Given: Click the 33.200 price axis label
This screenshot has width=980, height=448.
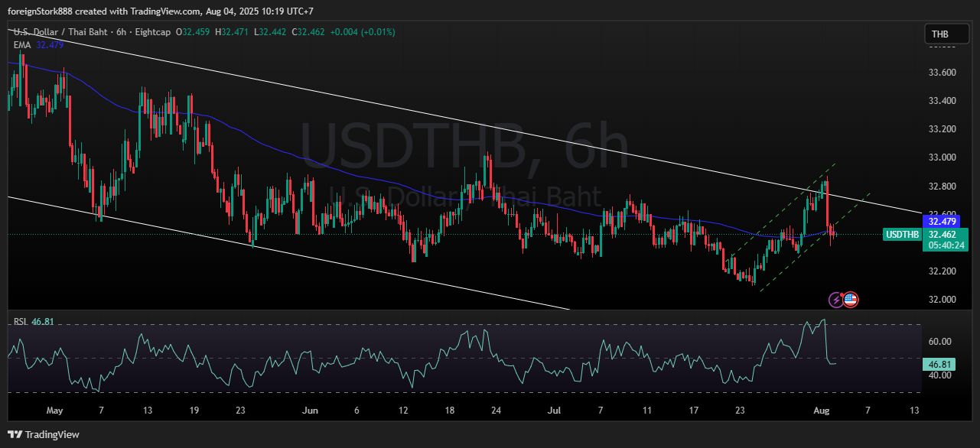Looking at the screenshot, I should click(942, 129).
